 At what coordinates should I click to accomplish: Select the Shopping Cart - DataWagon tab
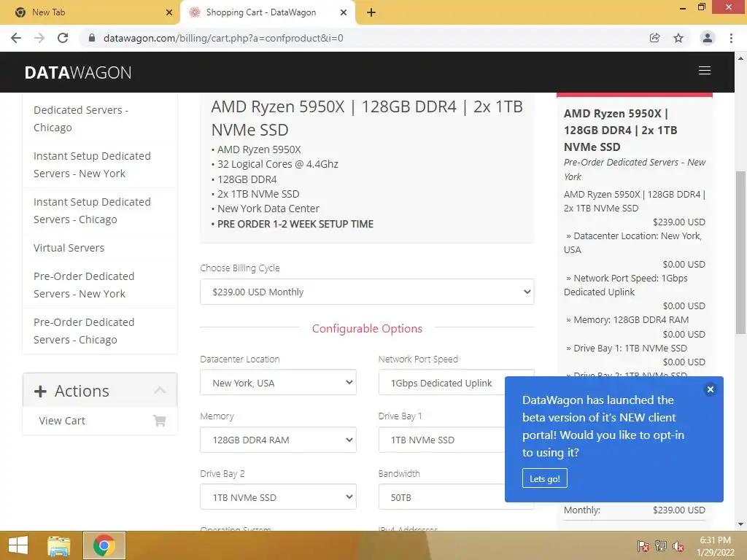point(267,12)
